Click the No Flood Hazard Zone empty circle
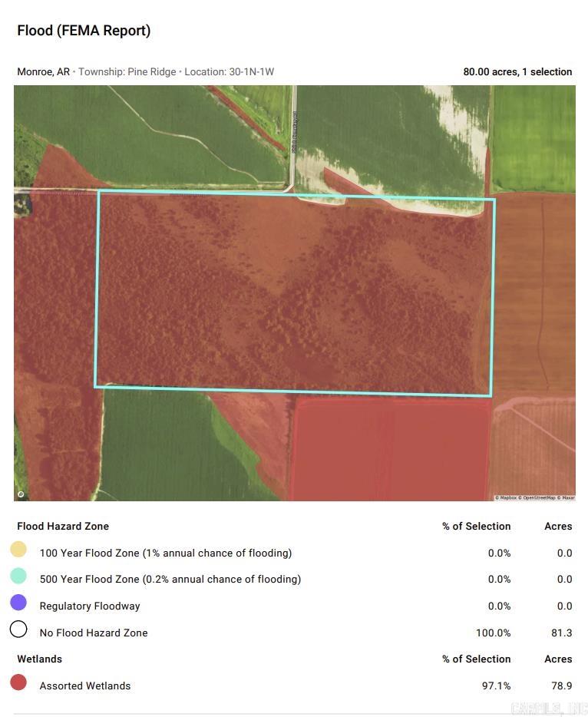588x717 pixels. pos(18,630)
